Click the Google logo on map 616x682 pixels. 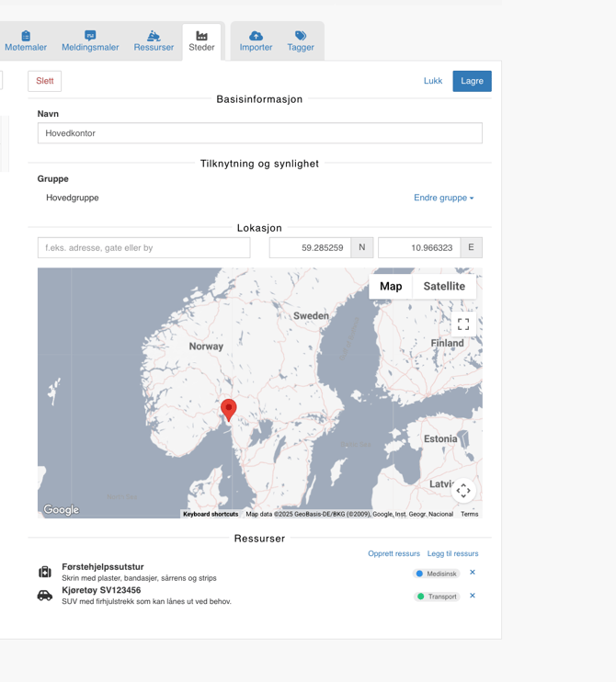pyautogui.click(x=62, y=510)
